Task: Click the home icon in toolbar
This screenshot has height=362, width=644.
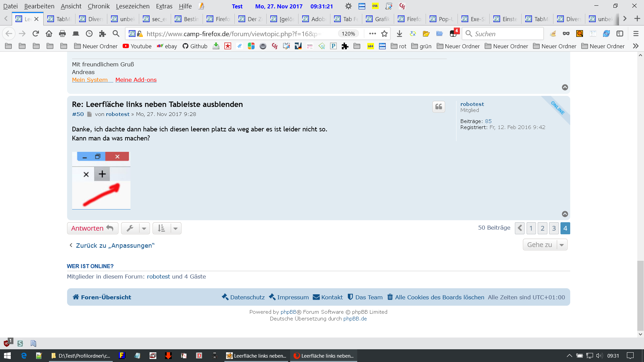Action: (49, 34)
